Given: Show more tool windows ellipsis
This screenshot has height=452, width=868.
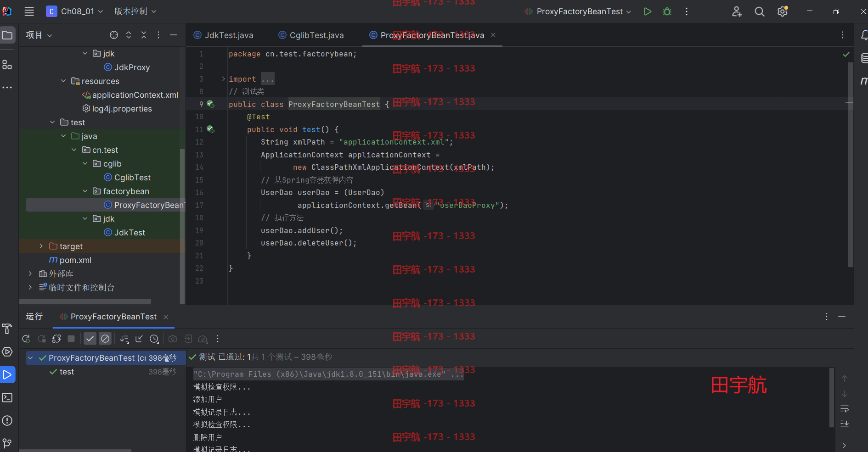Looking at the screenshot, I should click(x=7, y=87).
